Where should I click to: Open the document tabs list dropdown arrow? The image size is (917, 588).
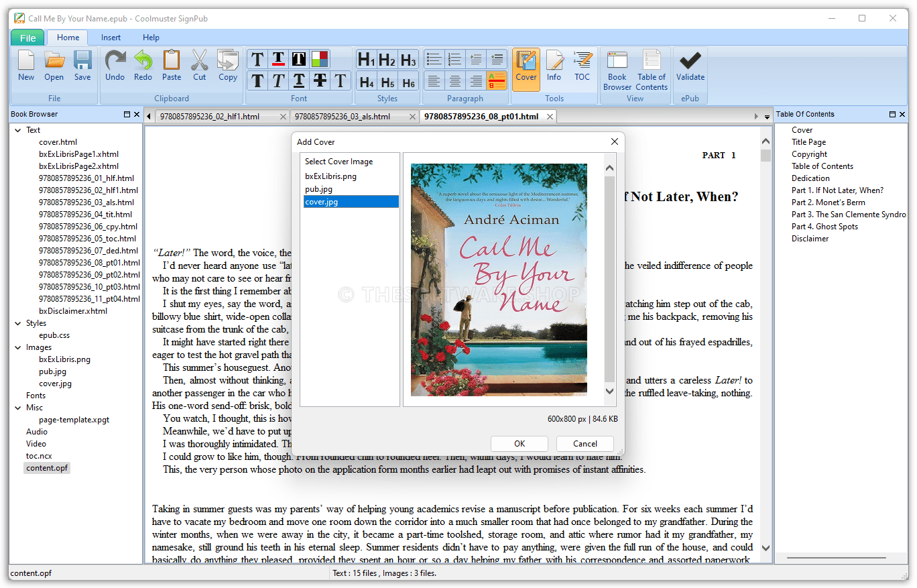pyautogui.click(x=767, y=117)
